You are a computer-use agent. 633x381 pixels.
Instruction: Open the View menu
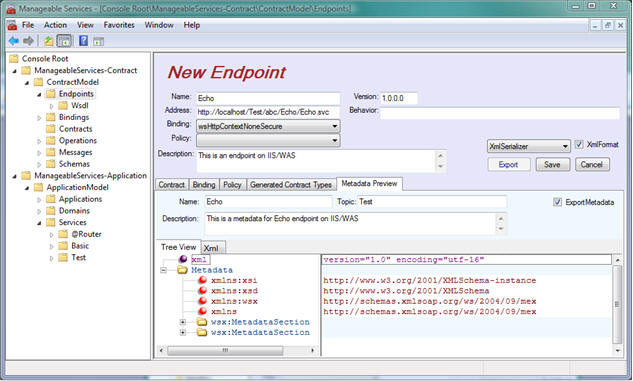point(85,25)
